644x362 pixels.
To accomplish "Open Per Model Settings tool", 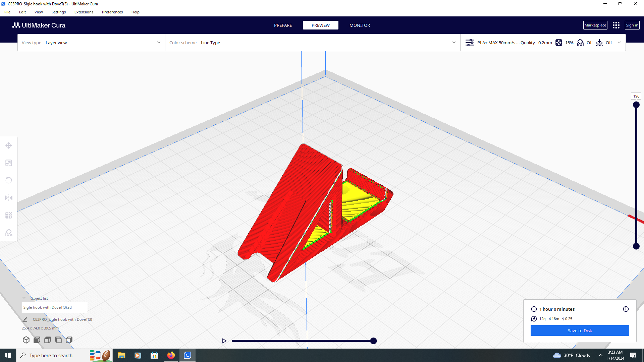I will 9,215.
